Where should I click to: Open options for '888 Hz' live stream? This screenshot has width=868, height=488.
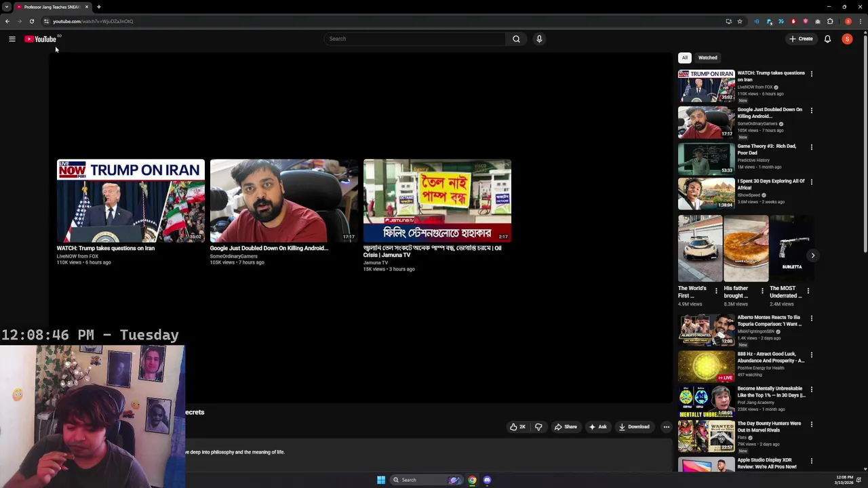pos(812,354)
